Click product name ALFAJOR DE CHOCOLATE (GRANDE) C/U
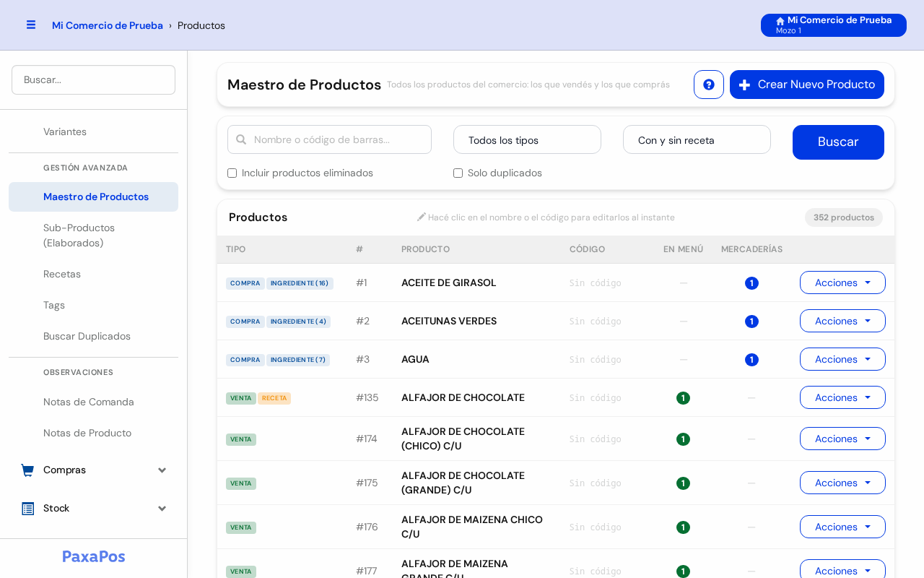This screenshot has width=924, height=578. point(463,483)
